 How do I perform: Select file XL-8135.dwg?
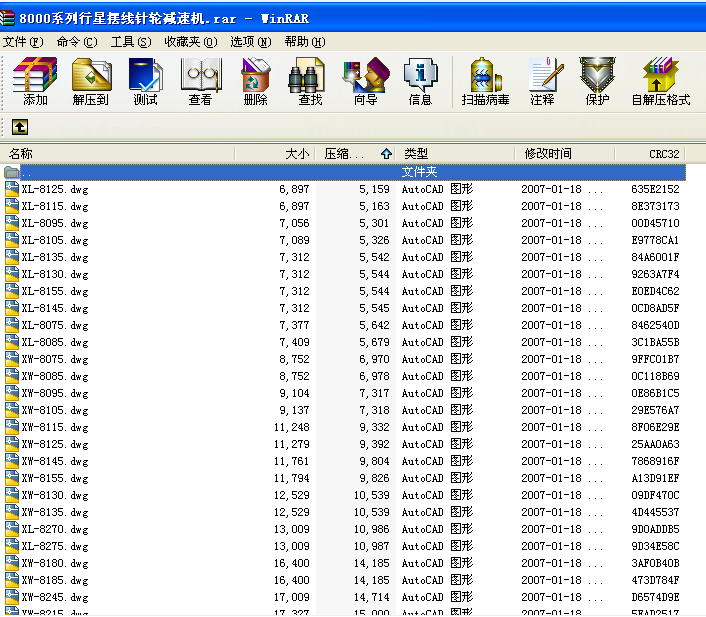(x=55, y=257)
